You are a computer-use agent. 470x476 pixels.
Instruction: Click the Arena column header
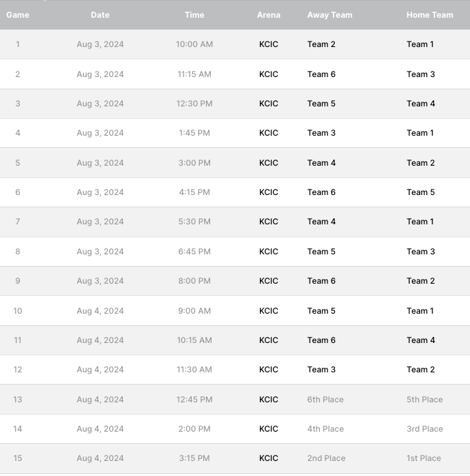click(269, 15)
